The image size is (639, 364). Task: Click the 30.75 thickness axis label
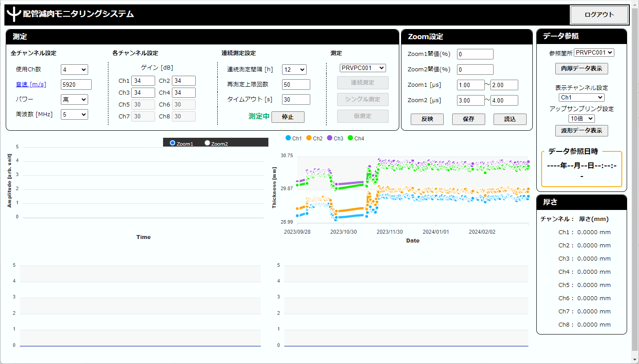click(x=287, y=156)
